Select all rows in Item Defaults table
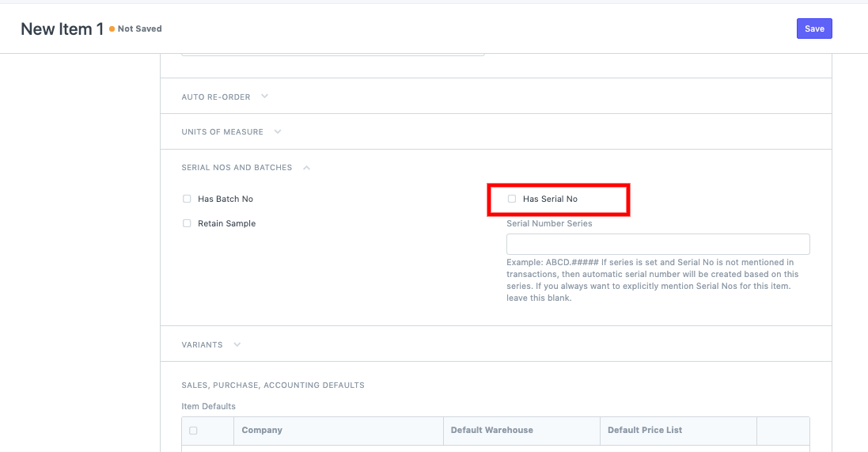Screen dimensions: 868x452 pos(193,431)
